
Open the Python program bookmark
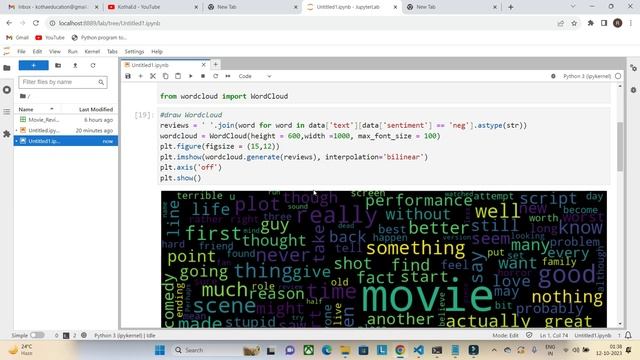(x=99, y=38)
